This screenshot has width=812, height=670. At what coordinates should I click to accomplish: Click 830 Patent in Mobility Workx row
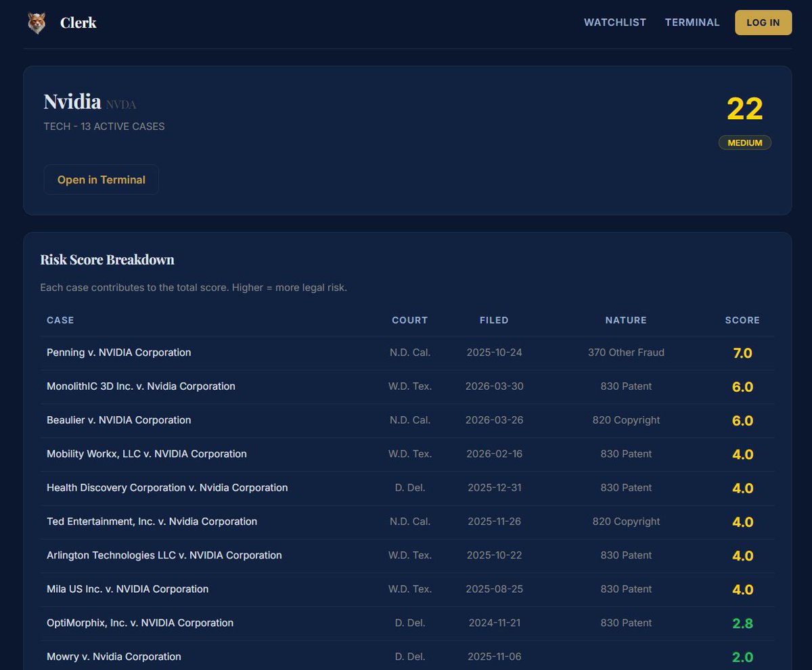pos(626,454)
